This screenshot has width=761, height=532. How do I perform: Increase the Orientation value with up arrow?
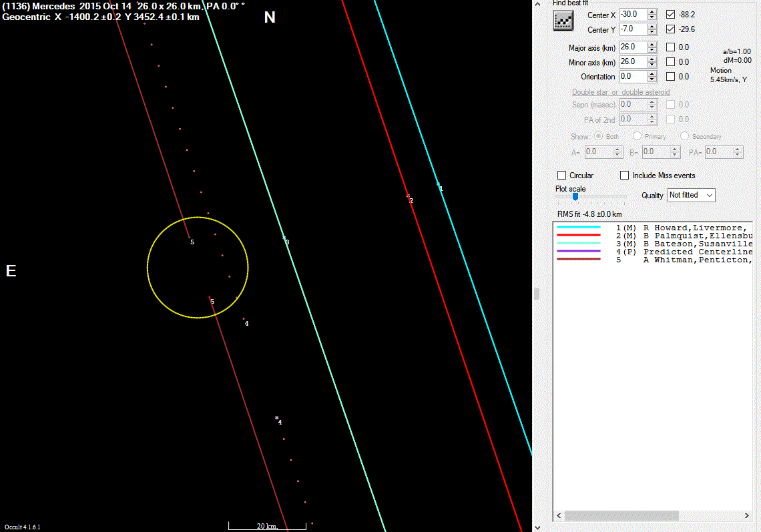(652, 73)
